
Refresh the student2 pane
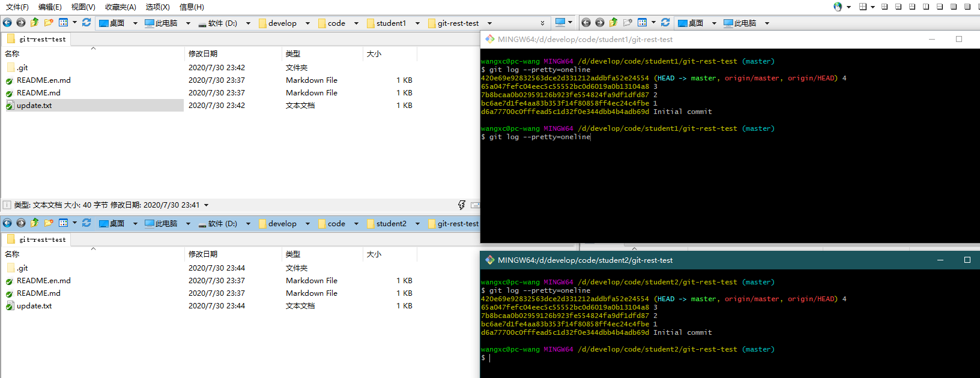86,223
